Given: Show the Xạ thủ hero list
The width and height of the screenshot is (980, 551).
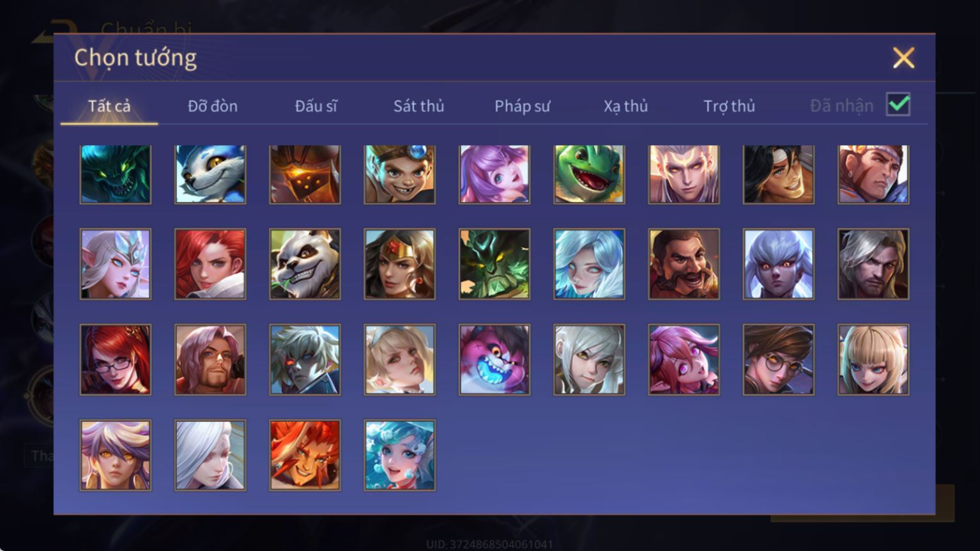Looking at the screenshot, I should click(x=625, y=106).
